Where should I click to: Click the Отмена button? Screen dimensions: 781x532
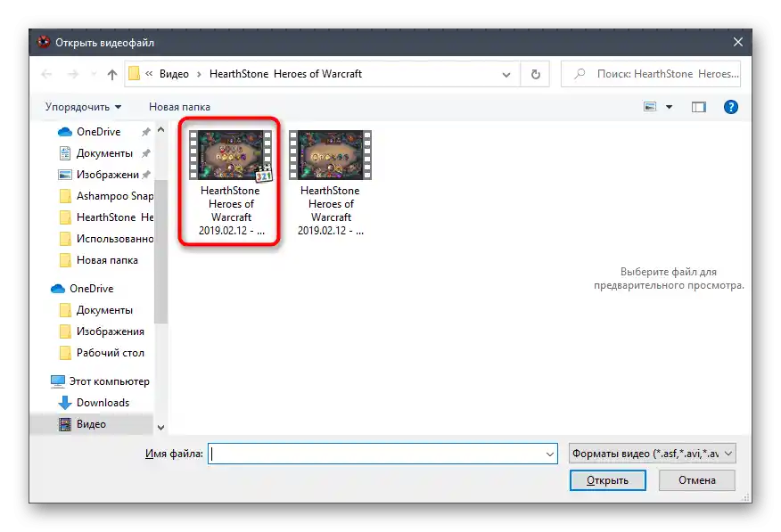point(697,480)
